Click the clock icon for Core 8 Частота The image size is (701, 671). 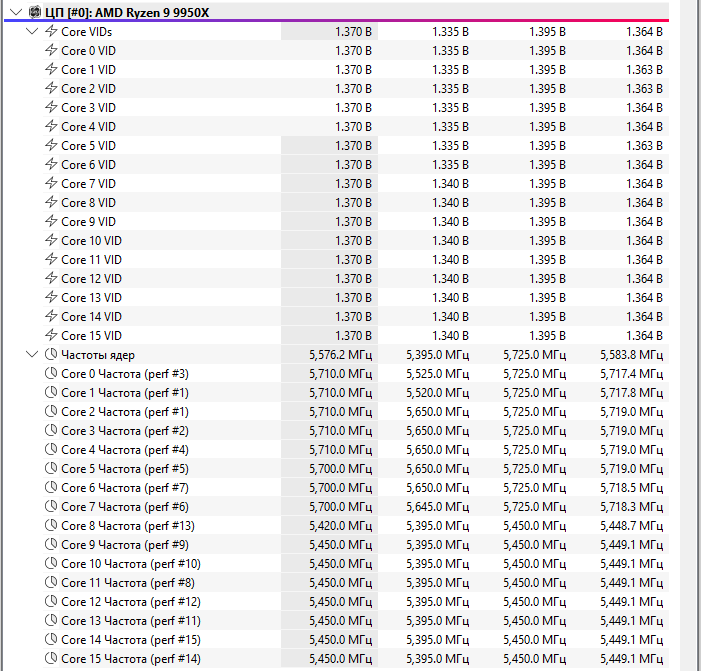point(51,525)
